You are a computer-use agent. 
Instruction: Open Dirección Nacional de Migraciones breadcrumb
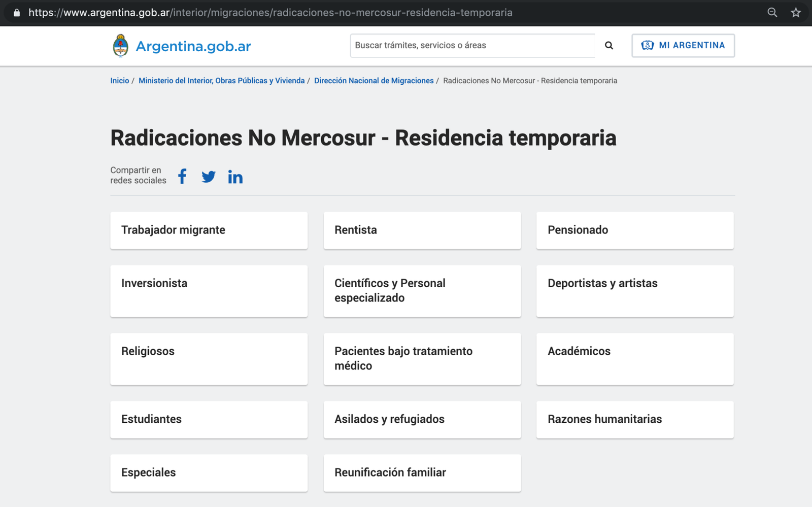(374, 81)
